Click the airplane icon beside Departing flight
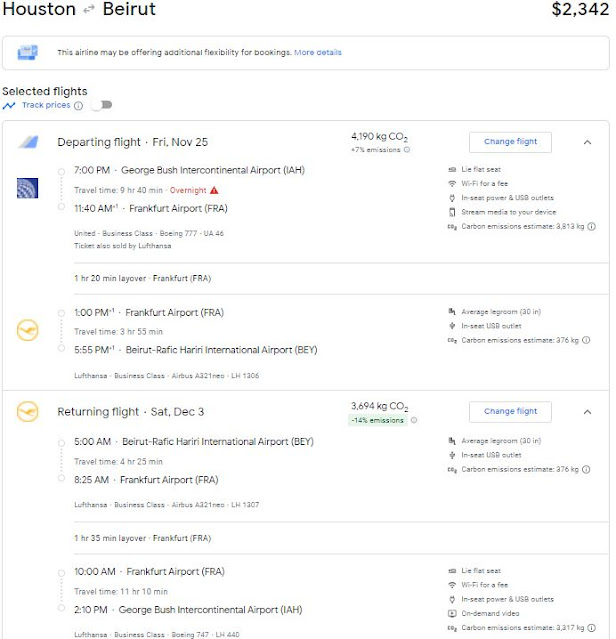Screen dimensions: 616x639 [x=28, y=142]
